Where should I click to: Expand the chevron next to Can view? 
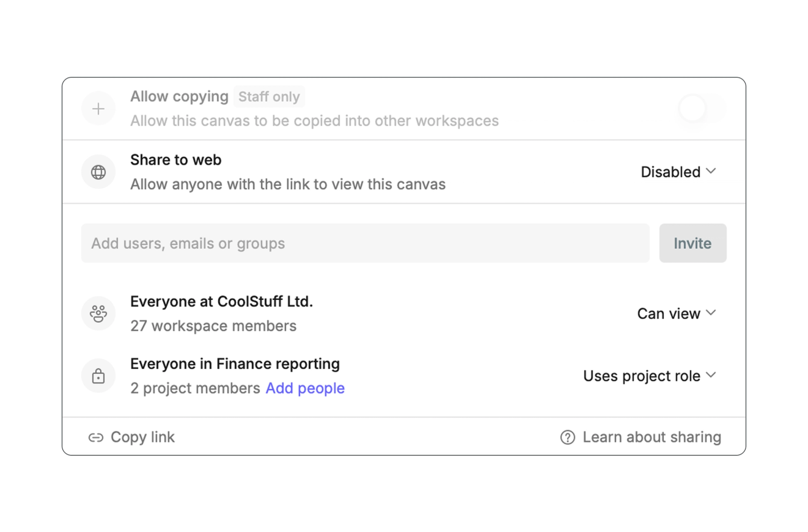[x=711, y=312]
